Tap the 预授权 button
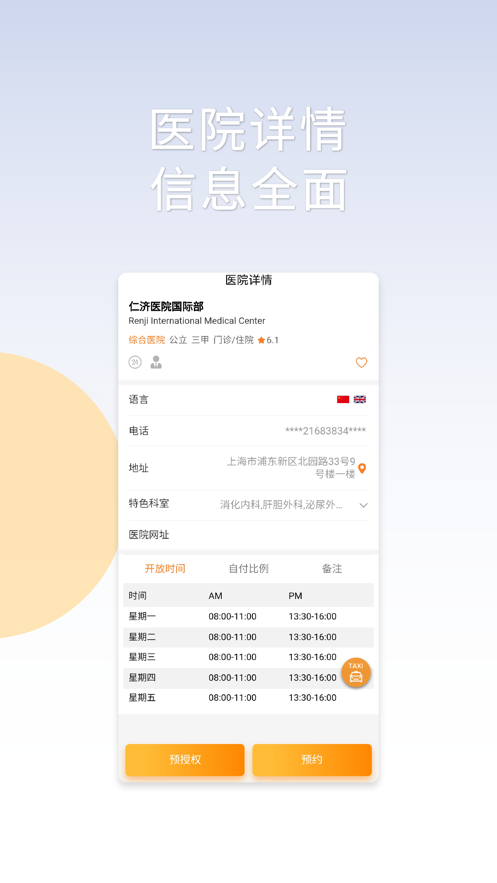 coord(185,760)
